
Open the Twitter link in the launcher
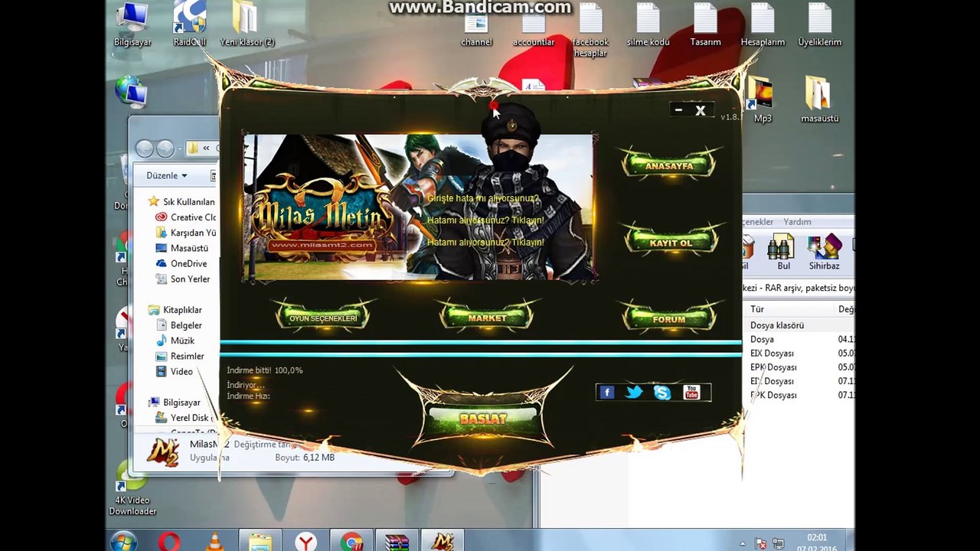pos(634,393)
